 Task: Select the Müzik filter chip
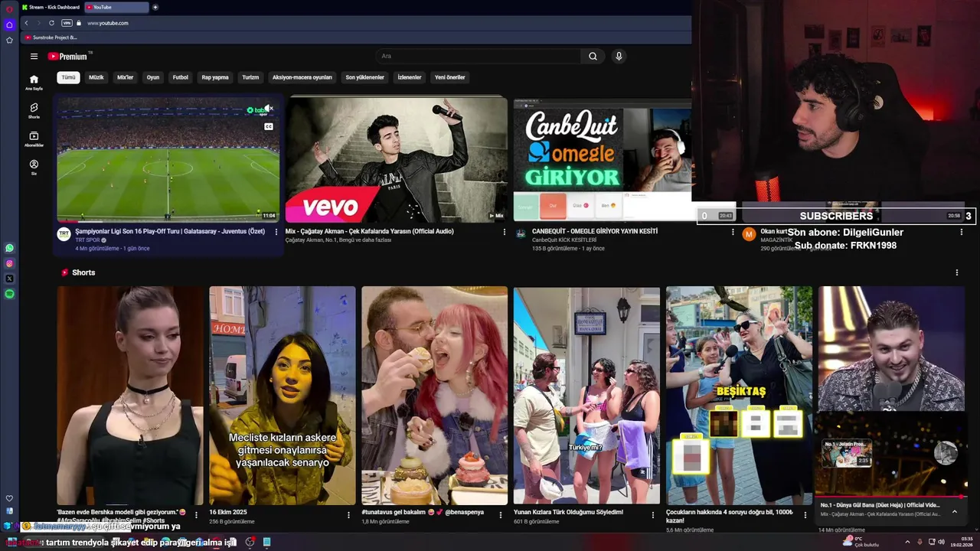pos(96,77)
